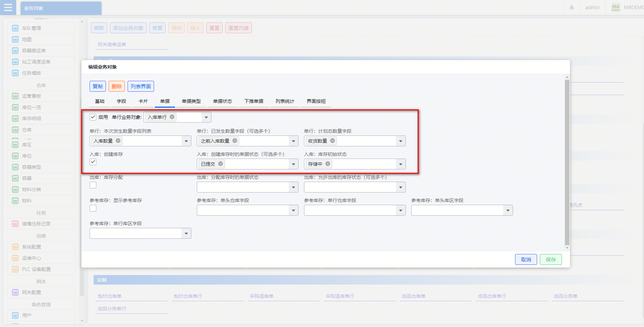Click the 地图 sidebar icon
The width and height of the screenshot is (644, 327).
[15, 39]
